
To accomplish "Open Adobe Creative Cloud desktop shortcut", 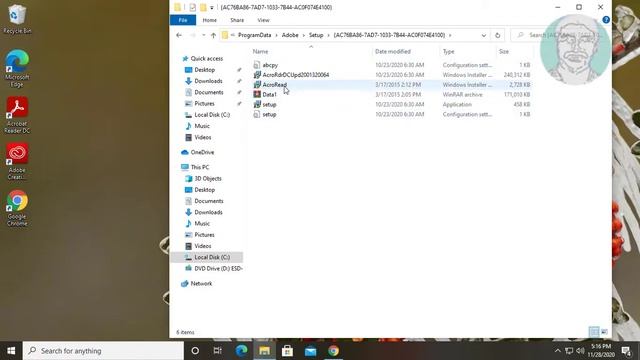I will tap(17, 162).
